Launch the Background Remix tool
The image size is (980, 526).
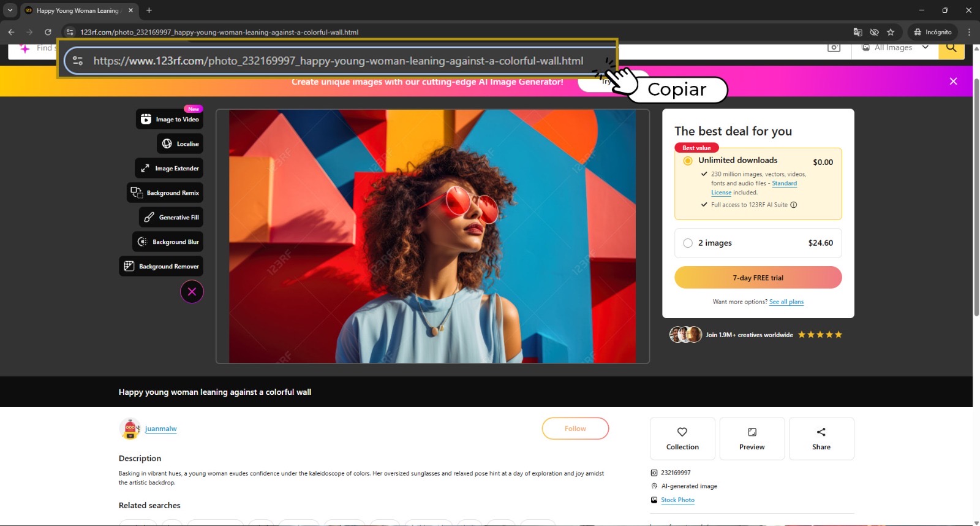(165, 193)
